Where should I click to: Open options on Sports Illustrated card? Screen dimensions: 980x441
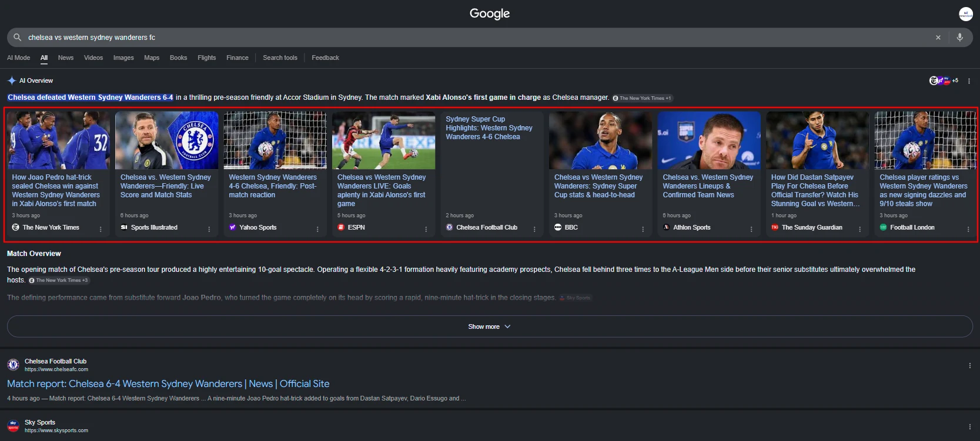[x=209, y=230]
